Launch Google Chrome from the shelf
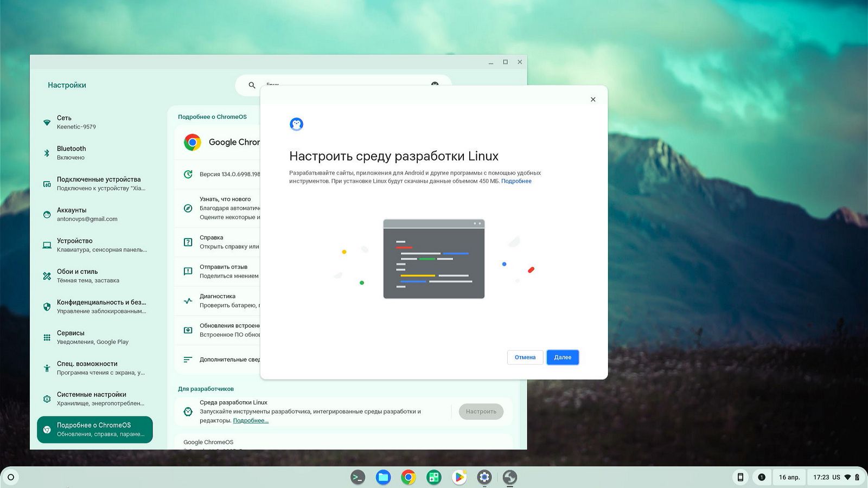This screenshot has height=488, width=868. tap(409, 477)
